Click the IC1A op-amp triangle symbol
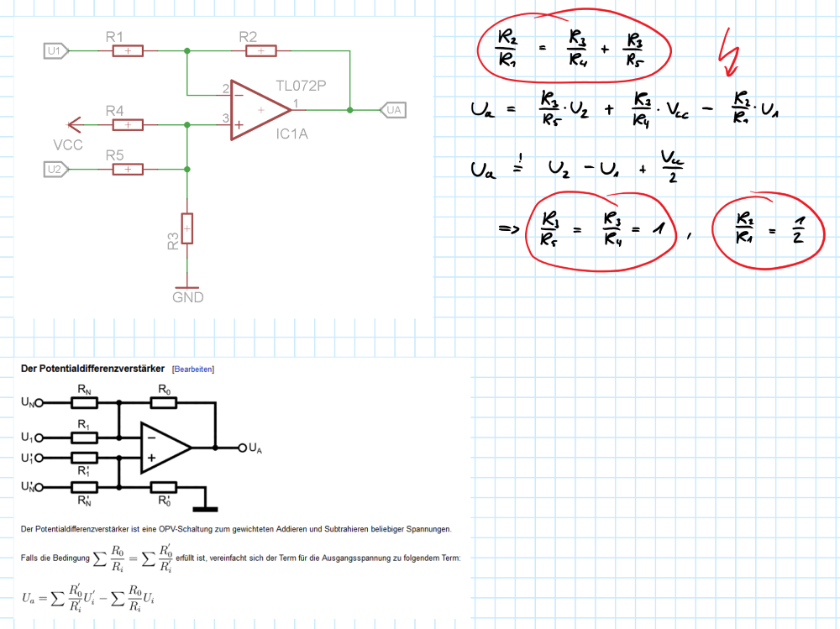This screenshot has height=629, width=840. [x=260, y=110]
